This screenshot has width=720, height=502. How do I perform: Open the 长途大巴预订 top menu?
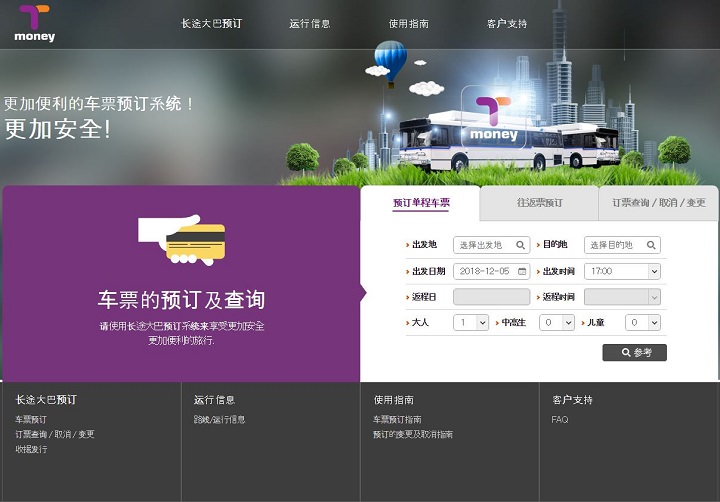[x=212, y=23]
